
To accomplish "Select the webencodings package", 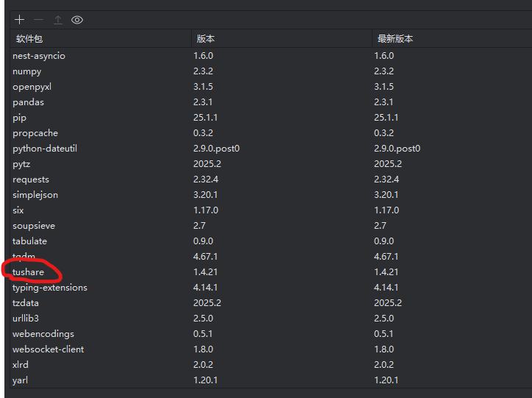I will pyautogui.click(x=43, y=334).
